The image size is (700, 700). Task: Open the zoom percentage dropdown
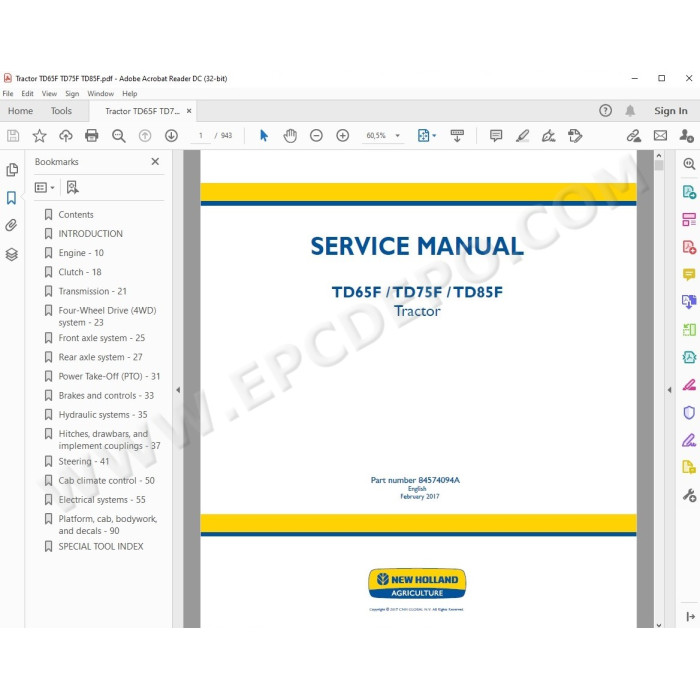click(397, 136)
